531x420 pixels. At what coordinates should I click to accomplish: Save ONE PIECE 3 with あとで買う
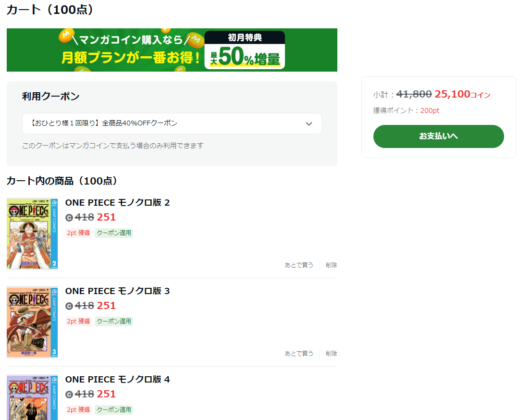click(299, 353)
